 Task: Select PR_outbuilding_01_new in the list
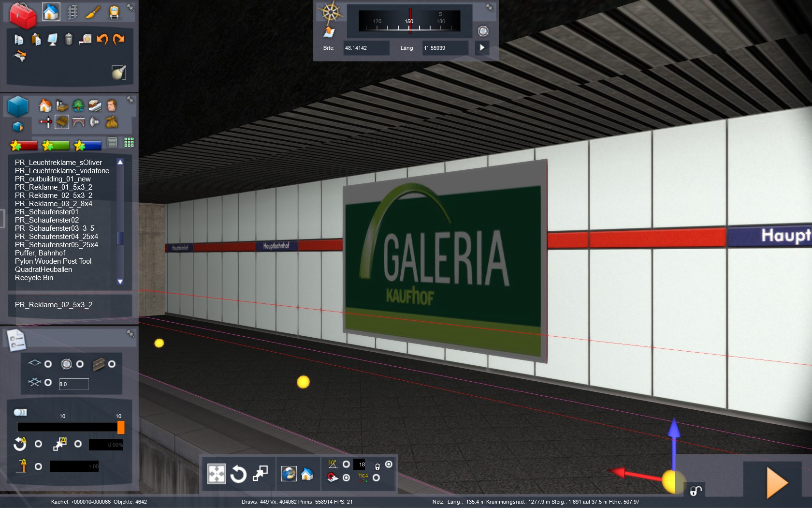tap(53, 179)
